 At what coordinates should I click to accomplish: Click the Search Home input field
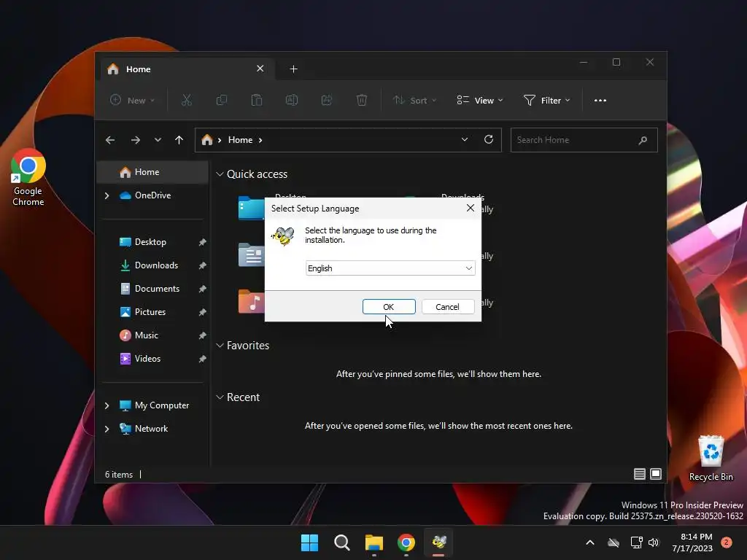584,140
